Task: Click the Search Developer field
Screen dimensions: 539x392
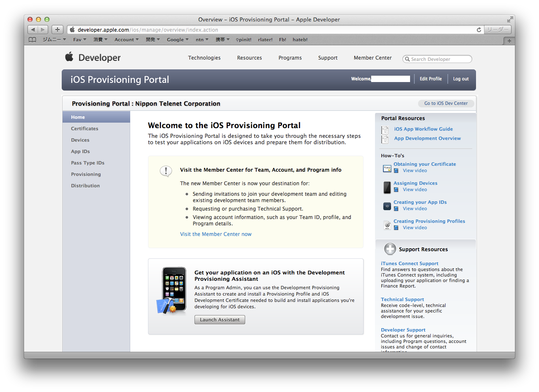Action: pos(437,59)
